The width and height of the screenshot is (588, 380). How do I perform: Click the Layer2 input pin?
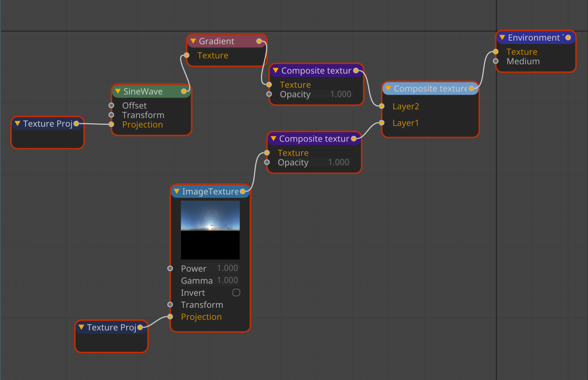381,106
